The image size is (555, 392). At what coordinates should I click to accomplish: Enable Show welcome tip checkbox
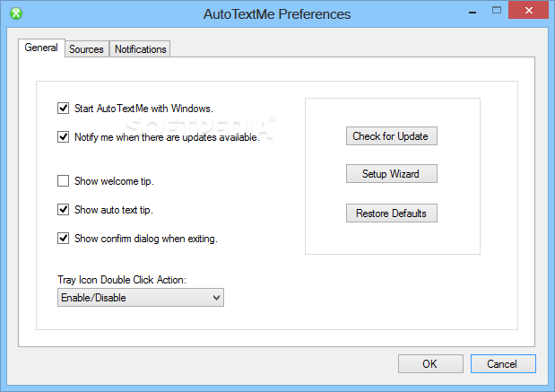coord(63,180)
